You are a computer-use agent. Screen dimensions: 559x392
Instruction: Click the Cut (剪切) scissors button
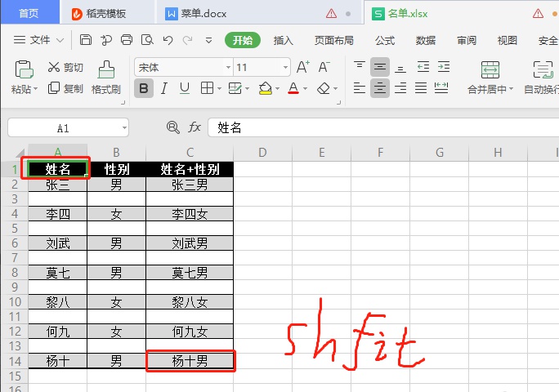click(65, 67)
